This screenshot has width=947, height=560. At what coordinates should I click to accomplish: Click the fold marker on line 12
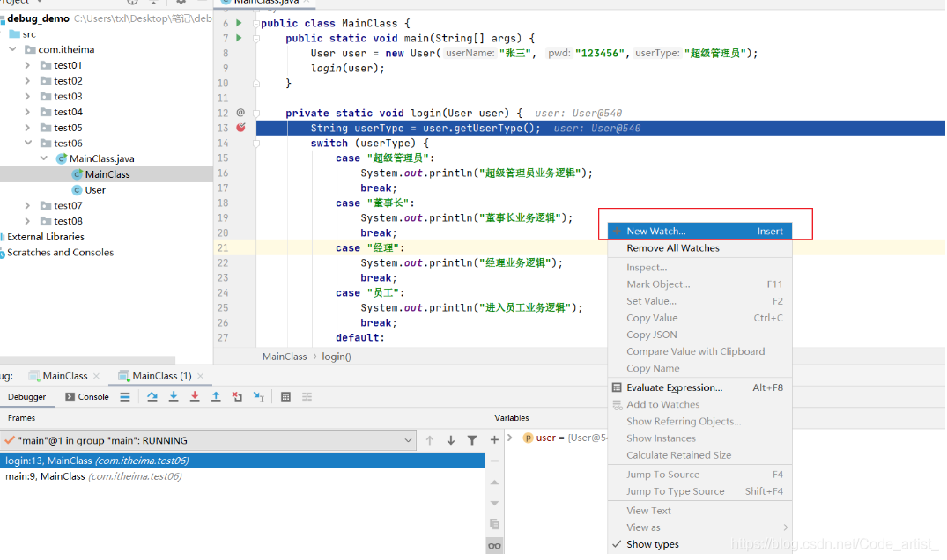(256, 114)
